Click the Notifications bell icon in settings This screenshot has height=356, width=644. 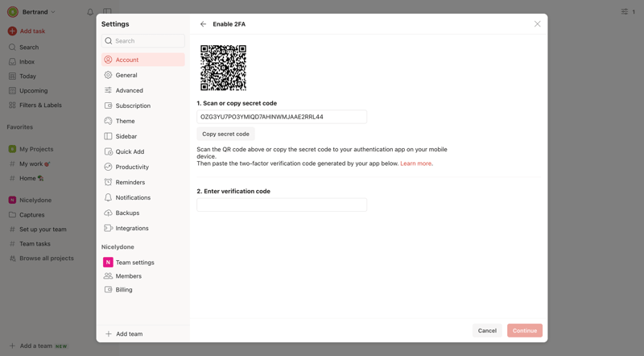(x=108, y=197)
